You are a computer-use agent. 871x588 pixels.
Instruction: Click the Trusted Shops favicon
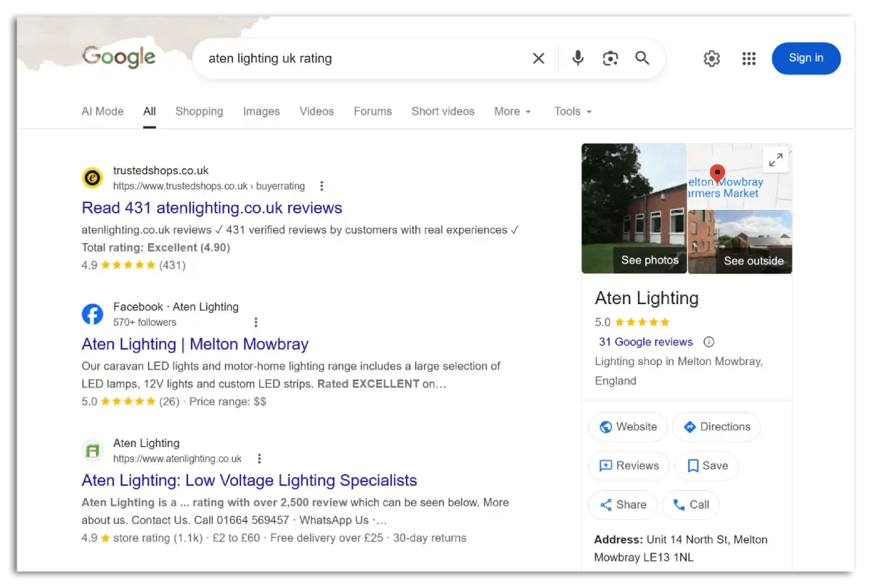(x=92, y=177)
